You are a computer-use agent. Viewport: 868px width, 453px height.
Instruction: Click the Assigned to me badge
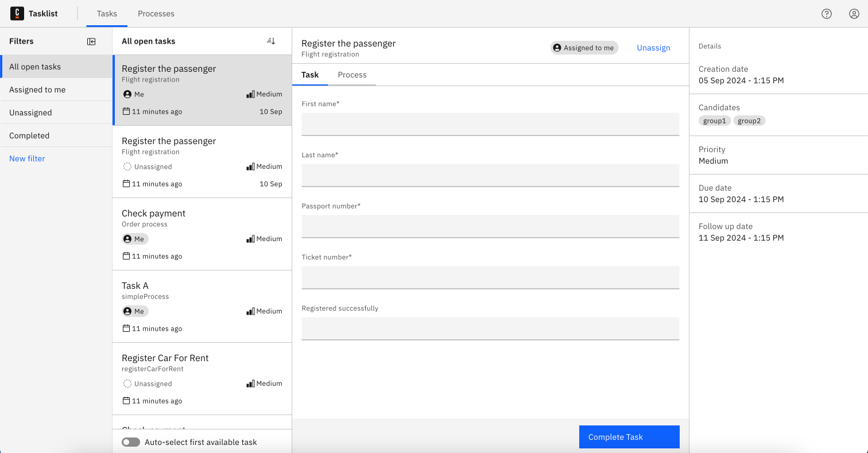584,48
